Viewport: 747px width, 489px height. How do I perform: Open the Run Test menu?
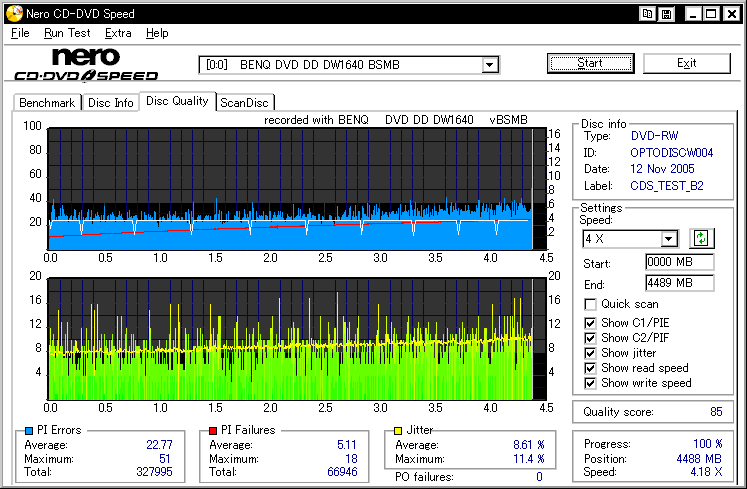point(67,33)
